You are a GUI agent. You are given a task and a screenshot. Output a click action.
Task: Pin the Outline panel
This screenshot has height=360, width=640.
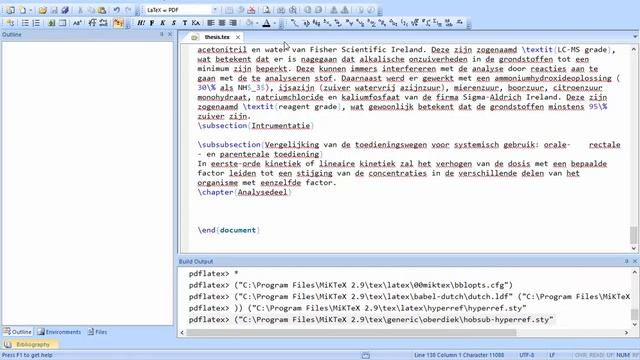tap(162, 35)
